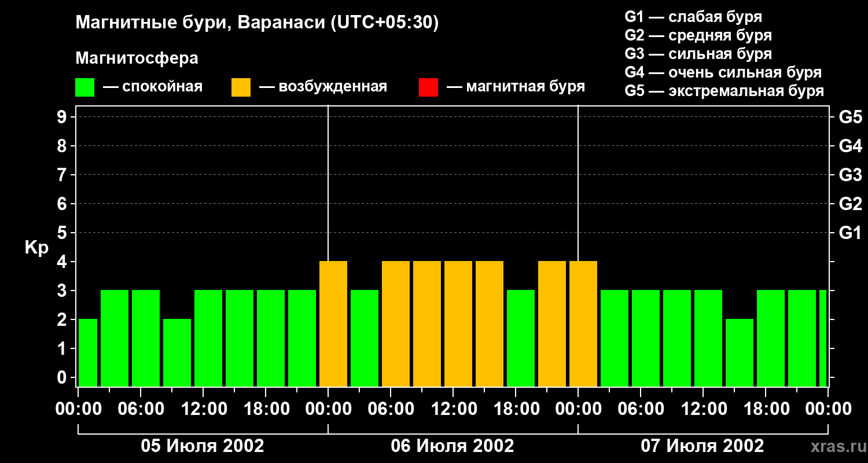
Task: Click the only Kp 2 bar on 07 Июля
Action: (740, 352)
